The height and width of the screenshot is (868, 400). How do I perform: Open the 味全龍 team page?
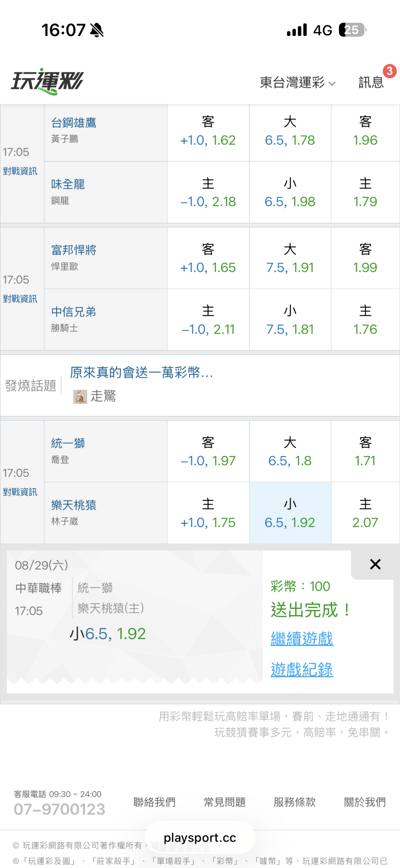pyautogui.click(x=68, y=184)
